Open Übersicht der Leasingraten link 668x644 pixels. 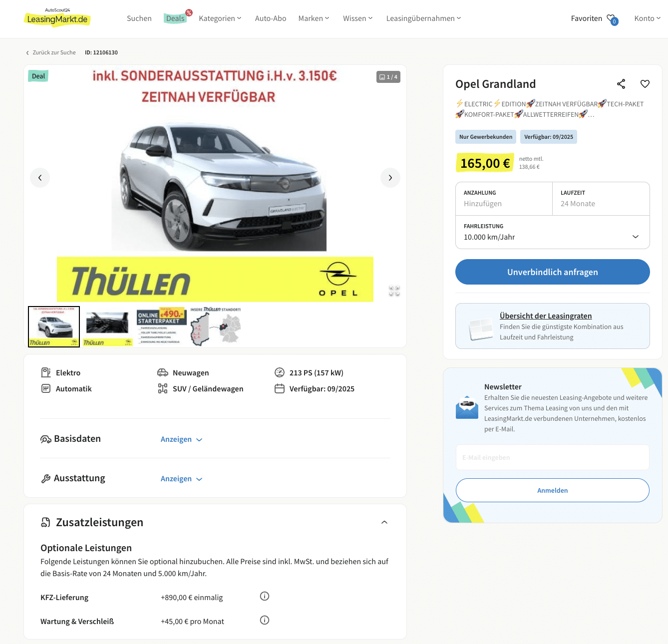pos(546,316)
